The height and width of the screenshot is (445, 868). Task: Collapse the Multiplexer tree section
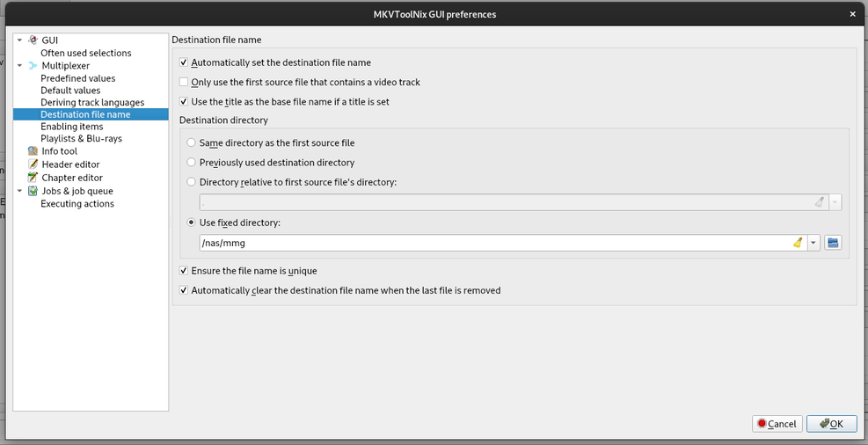(20, 65)
